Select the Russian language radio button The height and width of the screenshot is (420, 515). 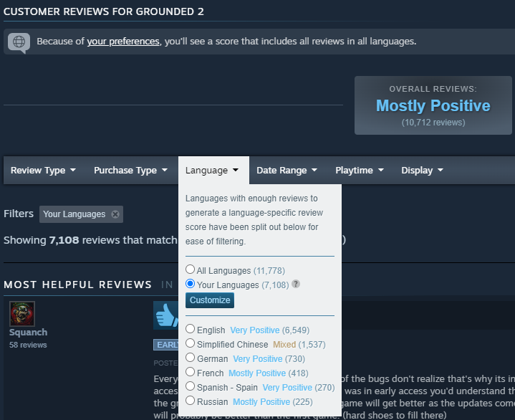[x=190, y=400]
